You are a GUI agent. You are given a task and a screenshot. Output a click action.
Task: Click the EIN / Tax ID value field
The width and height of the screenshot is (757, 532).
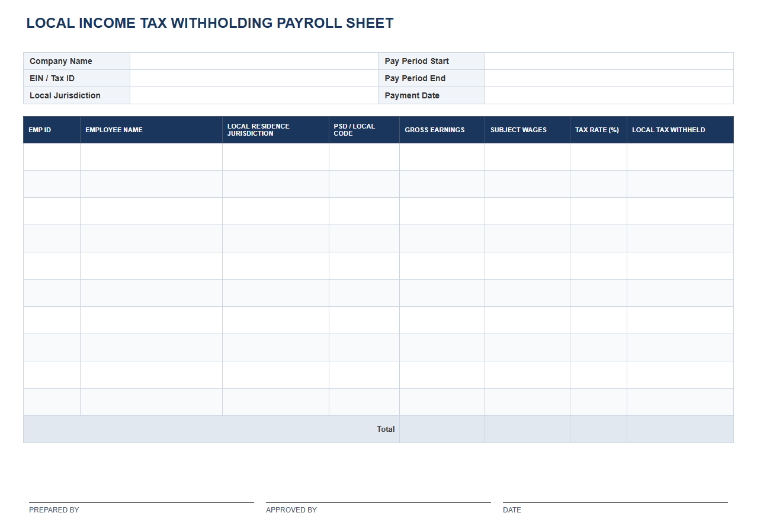[x=254, y=78]
